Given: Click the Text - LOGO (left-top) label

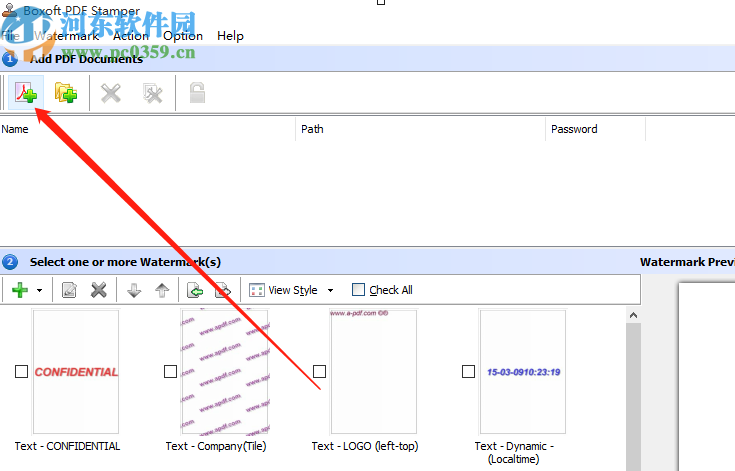Looking at the screenshot, I should [x=365, y=446].
